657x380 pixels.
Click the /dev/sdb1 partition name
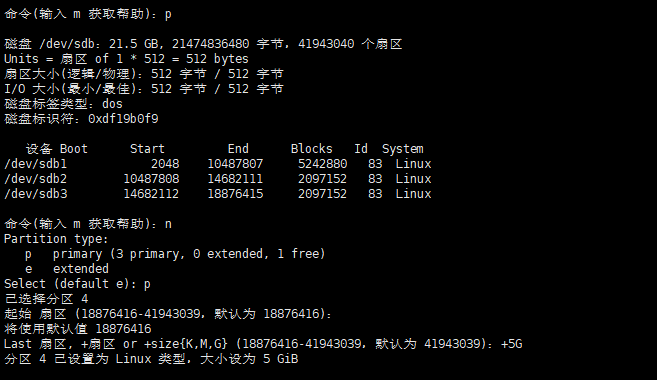point(36,164)
